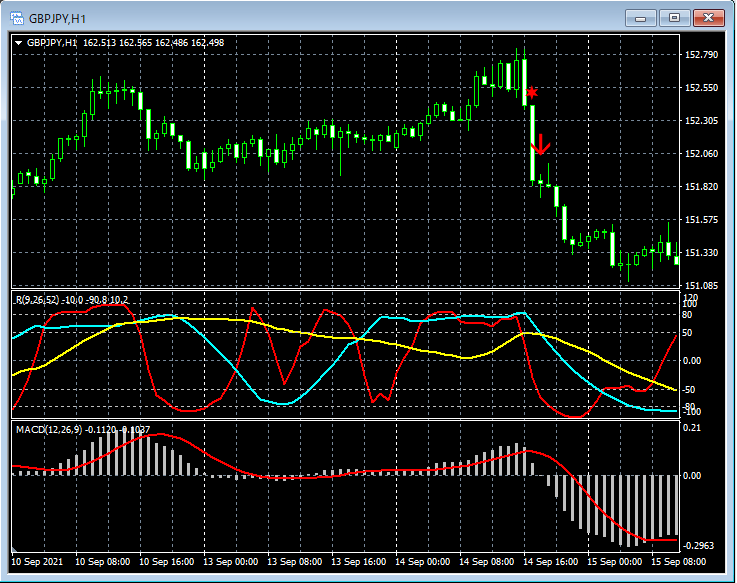Click MACD scale value 0.21

tap(692, 427)
